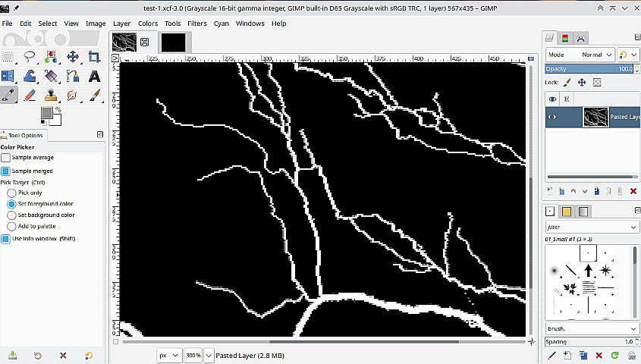Open the Colors menu
The image size is (641, 364).
(x=148, y=24)
